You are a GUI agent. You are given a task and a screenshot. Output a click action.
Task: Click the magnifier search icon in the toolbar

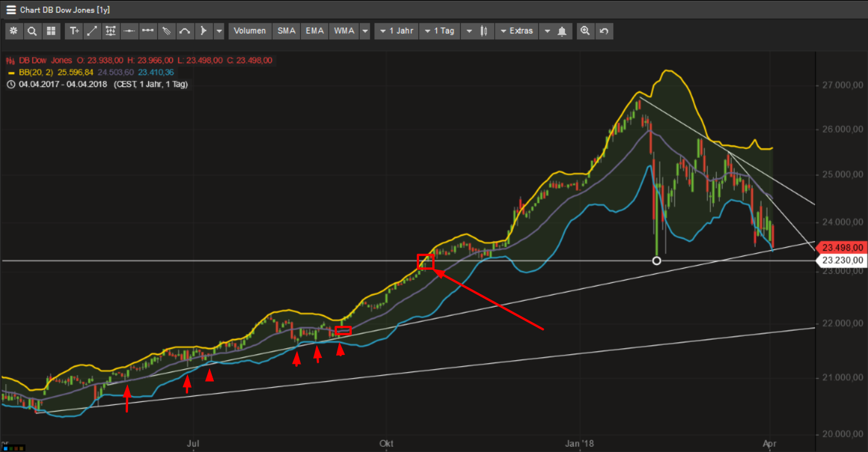tap(32, 31)
